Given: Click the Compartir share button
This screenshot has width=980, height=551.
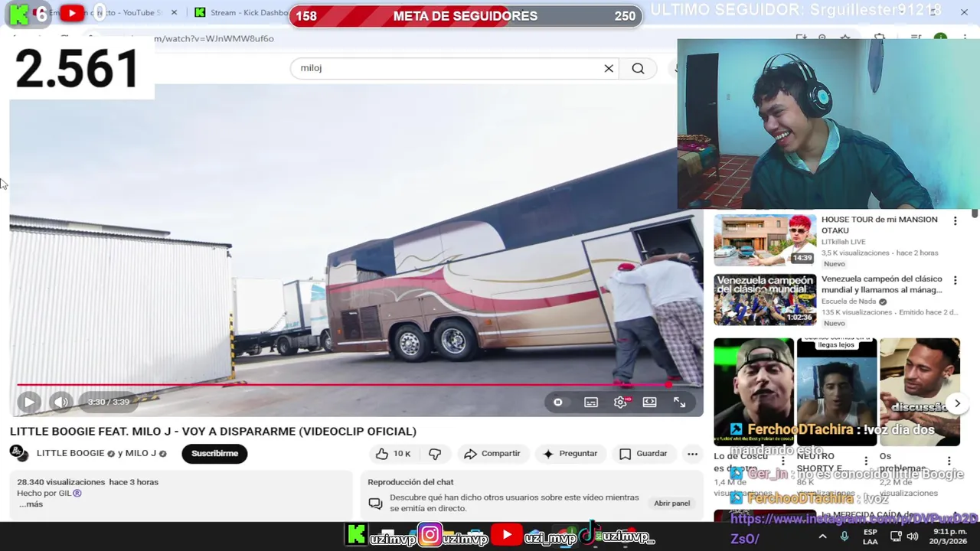Looking at the screenshot, I should point(492,454).
